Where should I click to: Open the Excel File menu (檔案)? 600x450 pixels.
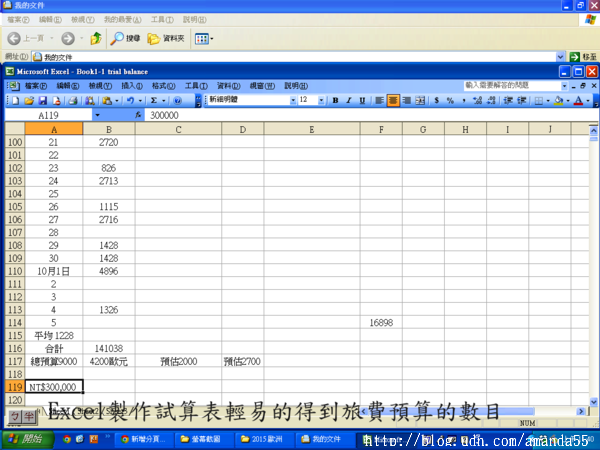(36, 86)
